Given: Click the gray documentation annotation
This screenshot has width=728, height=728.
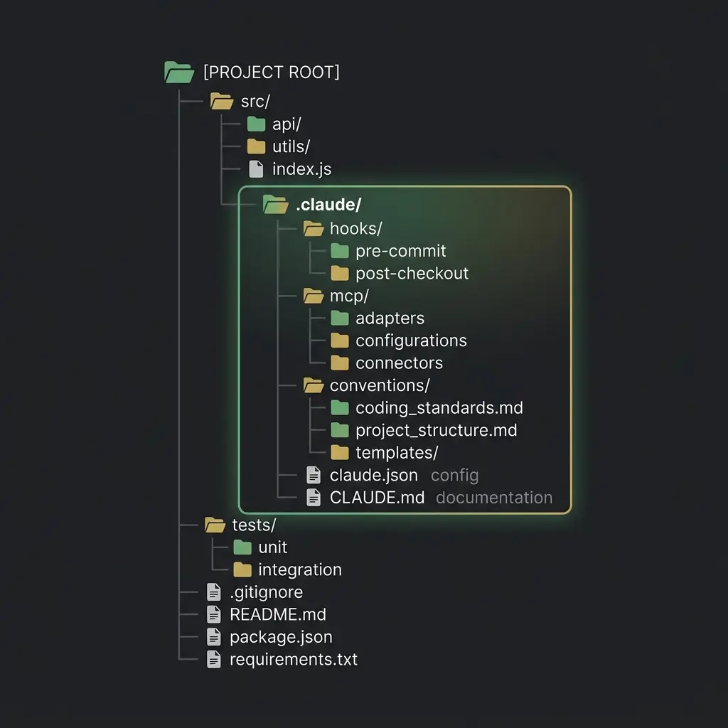Looking at the screenshot, I should click(x=494, y=498).
